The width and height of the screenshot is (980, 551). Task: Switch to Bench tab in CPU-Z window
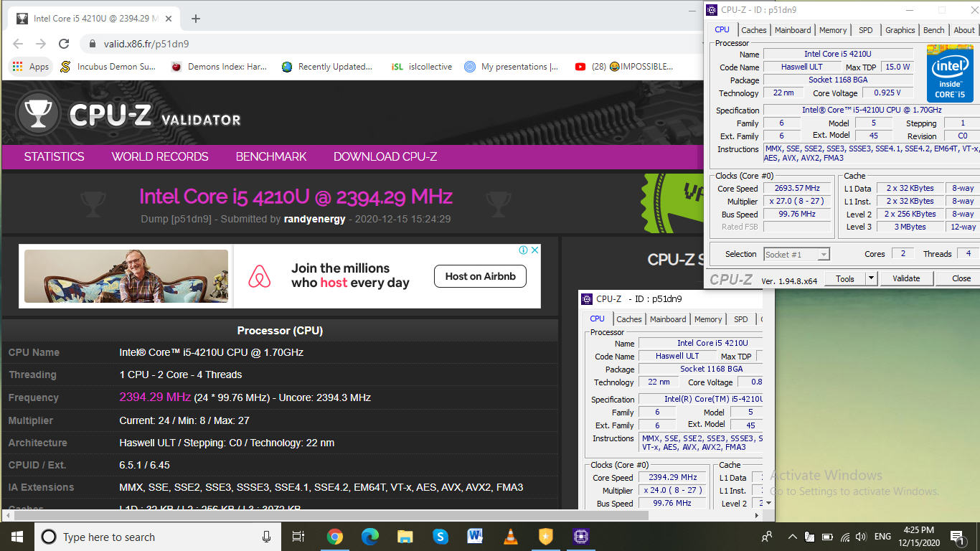(x=933, y=30)
